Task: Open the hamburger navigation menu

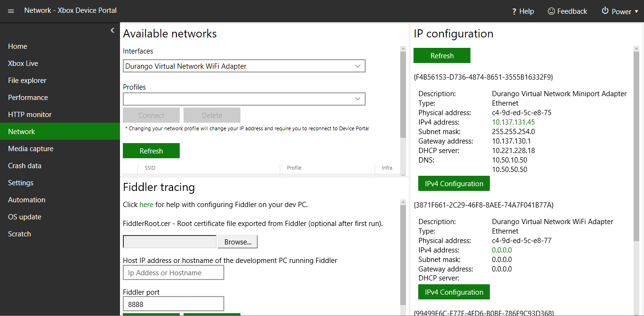Action: (x=11, y=11)
